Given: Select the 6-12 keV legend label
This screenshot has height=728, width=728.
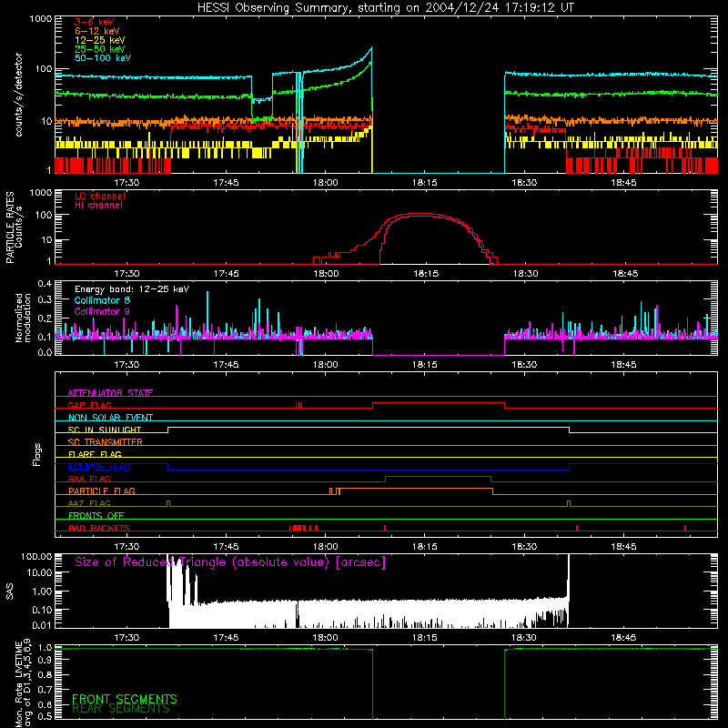Looking at the screenshot, I should click(x=97, y=31).
